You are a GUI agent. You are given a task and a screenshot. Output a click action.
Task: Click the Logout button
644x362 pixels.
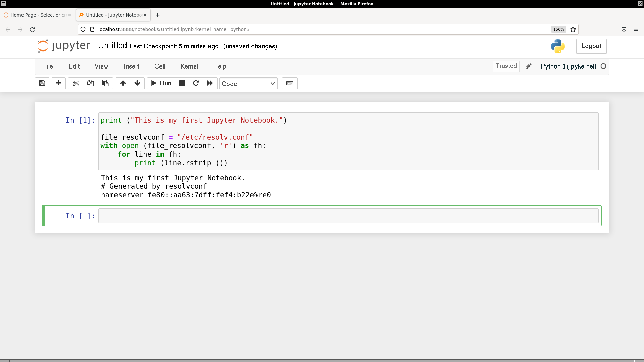click(591, 46)
